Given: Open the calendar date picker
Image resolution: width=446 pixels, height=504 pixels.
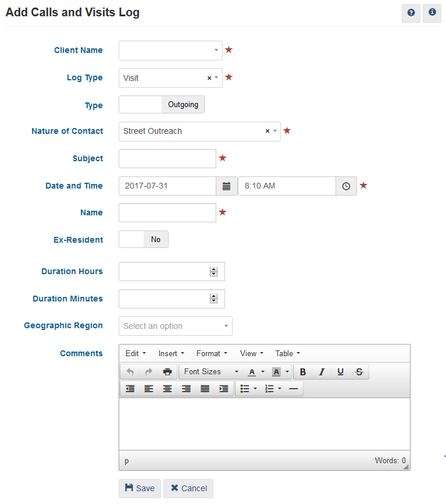Looking at the screenshot, I should (227, 186).
